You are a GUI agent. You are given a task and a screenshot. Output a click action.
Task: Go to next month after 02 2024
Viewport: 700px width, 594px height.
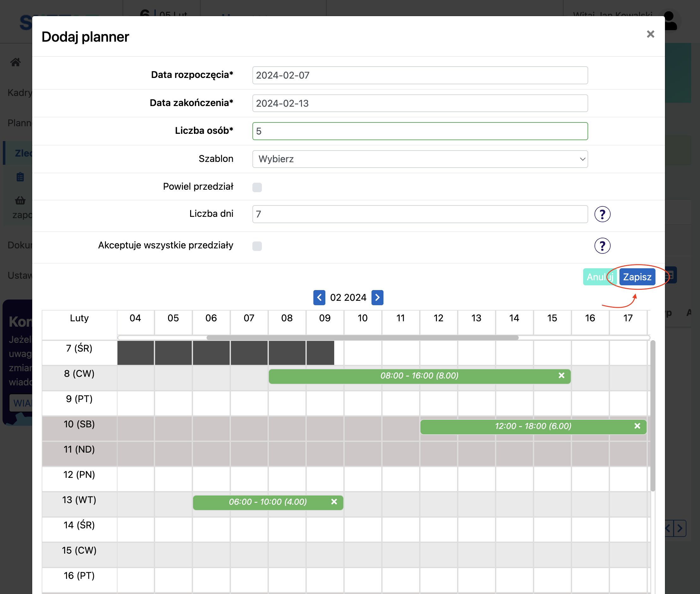point(377,297)
